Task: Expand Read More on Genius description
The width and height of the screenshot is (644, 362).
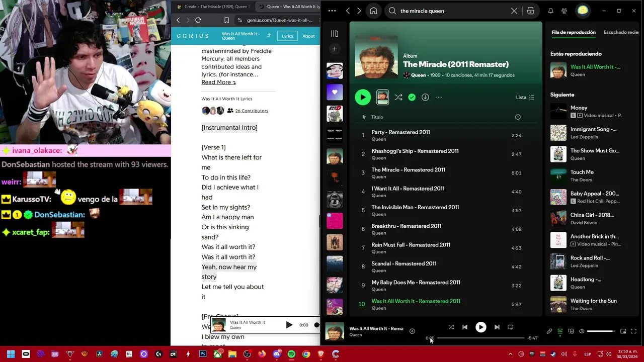Action: pyautogui.click(x=218, y=82)
